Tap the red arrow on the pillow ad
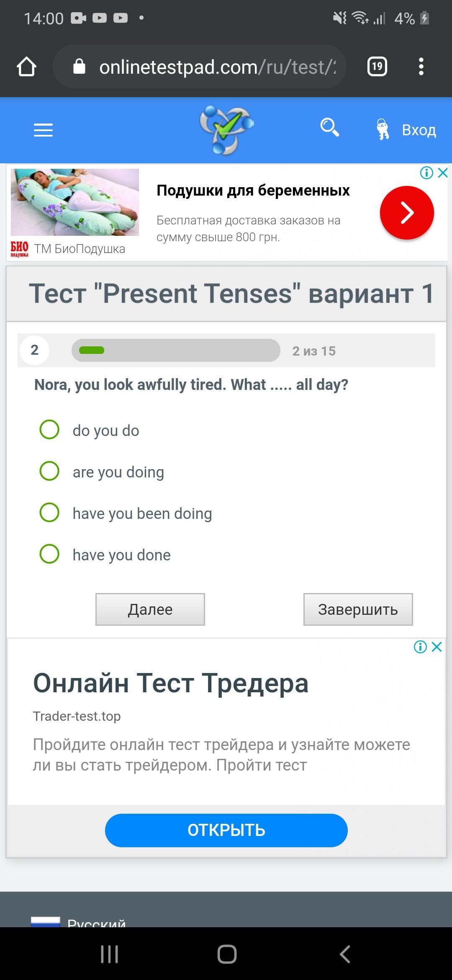Image resolution: width=452 pixels, height=980 pixels. (x=407, y=213)
